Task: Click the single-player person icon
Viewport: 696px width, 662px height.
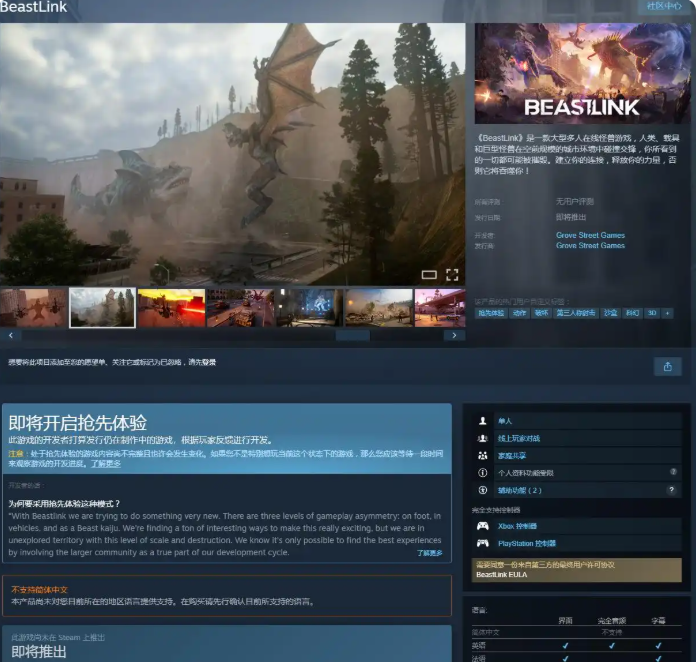Action: [482, 421]
